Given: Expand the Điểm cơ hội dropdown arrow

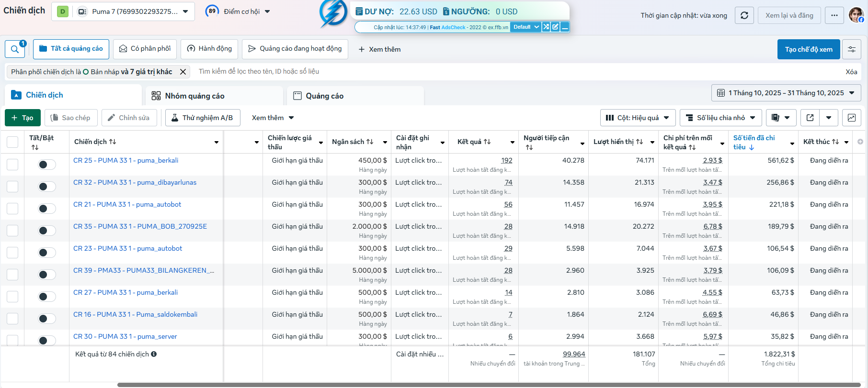Looking at the screenshot, I should pos(267,11).
